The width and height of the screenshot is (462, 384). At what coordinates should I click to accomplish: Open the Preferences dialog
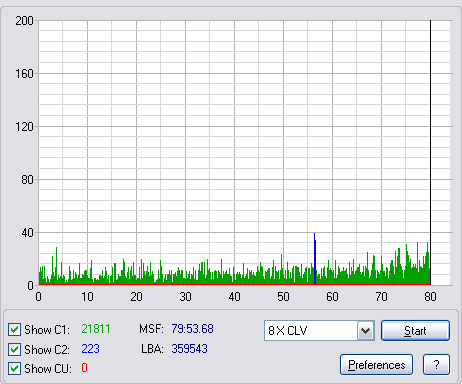[x=376, y=365]
